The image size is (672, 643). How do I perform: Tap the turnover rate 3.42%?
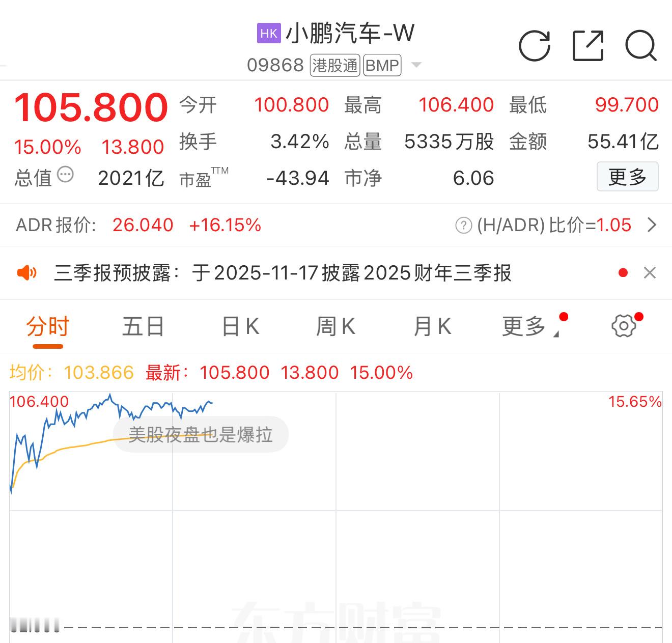(x=300, y=142)
